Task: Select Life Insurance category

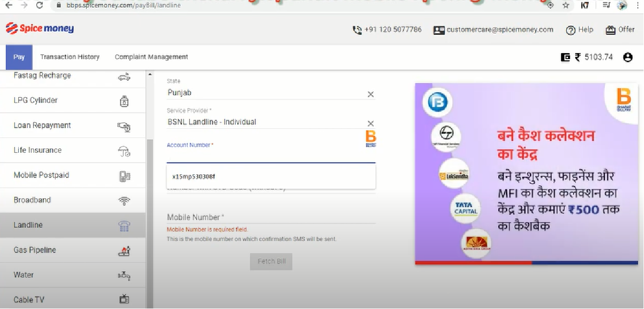Action: (73, 150)
